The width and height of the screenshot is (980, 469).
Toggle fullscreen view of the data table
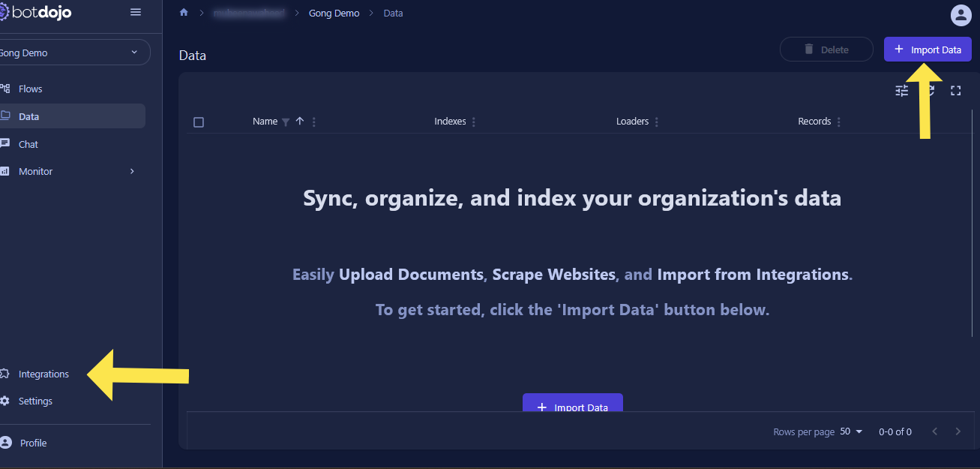click(x=955, y=91)
